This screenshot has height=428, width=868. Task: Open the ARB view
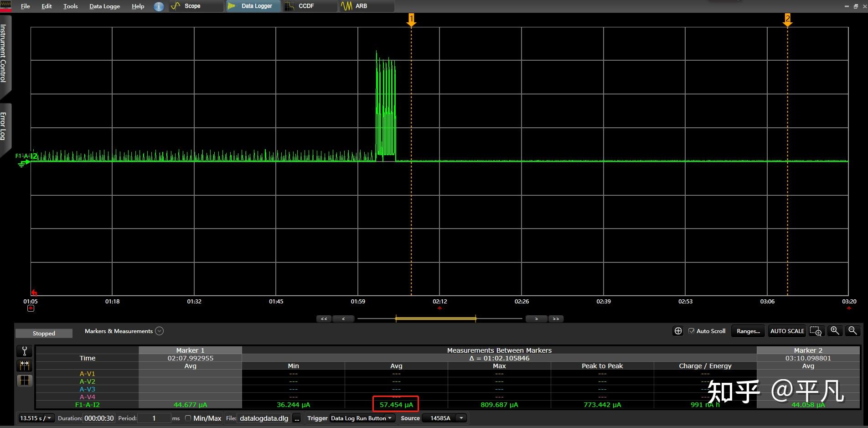pyautogui.click(x=361, y=6)
